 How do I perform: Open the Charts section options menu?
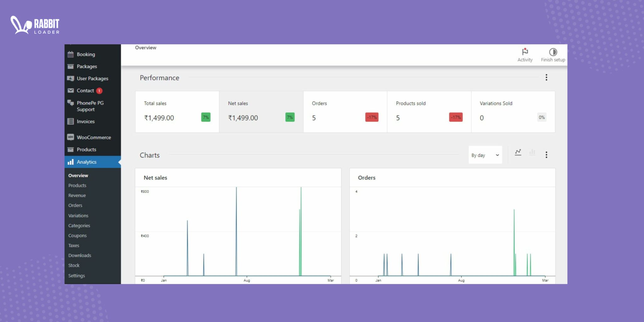(x=546, y=154)
